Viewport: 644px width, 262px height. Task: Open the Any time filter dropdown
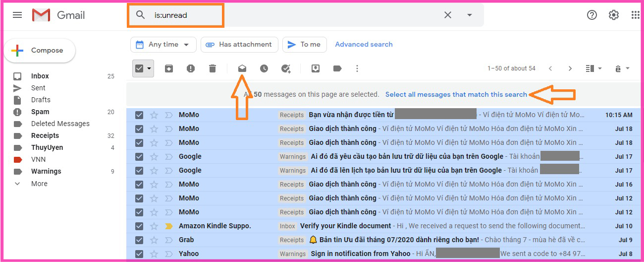[163, 45]
